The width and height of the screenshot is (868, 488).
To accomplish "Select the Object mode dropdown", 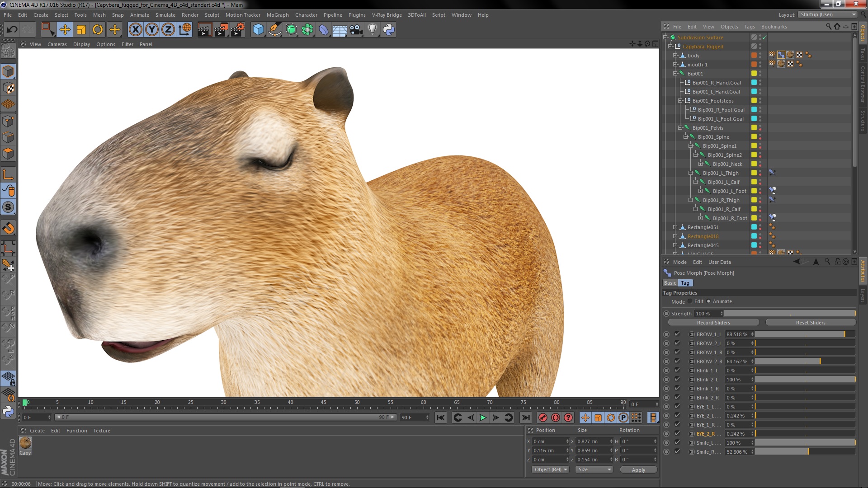I will click(x=548, y=469).
